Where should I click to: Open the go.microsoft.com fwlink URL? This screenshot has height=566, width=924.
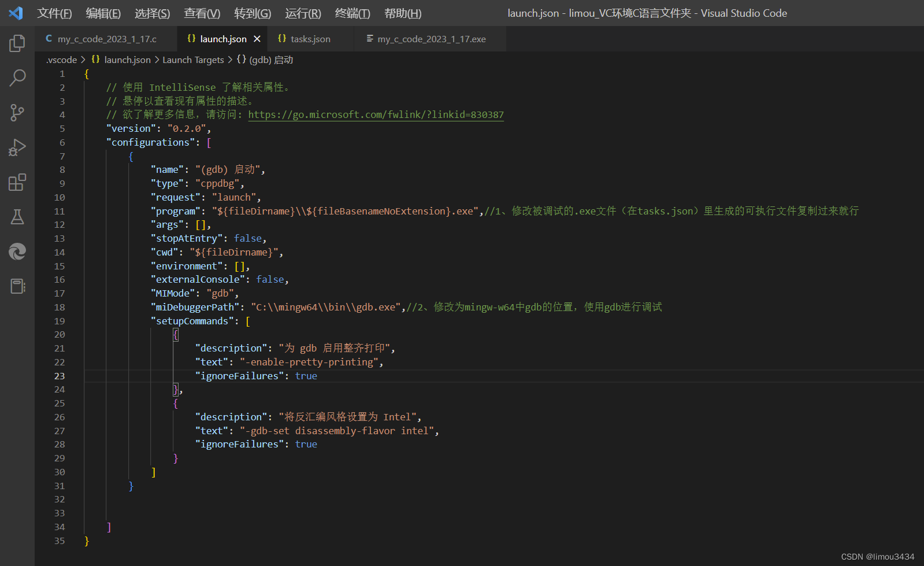376,114
